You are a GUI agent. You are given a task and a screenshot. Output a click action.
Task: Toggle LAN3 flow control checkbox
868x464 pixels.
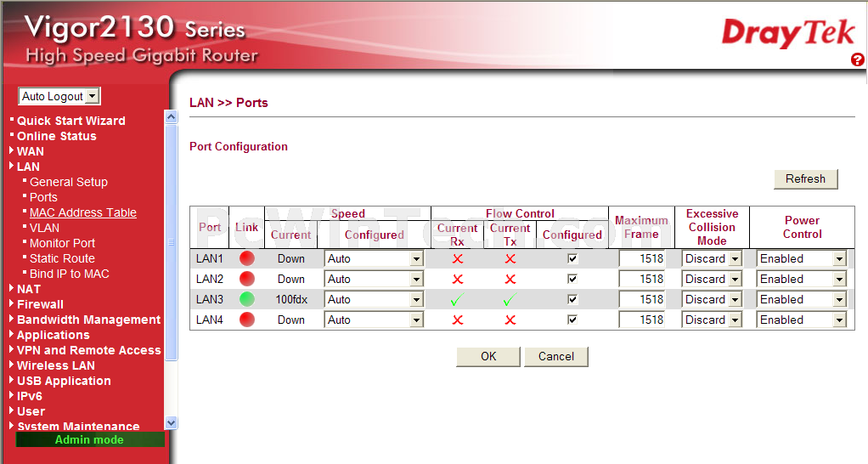coord(572,299)
